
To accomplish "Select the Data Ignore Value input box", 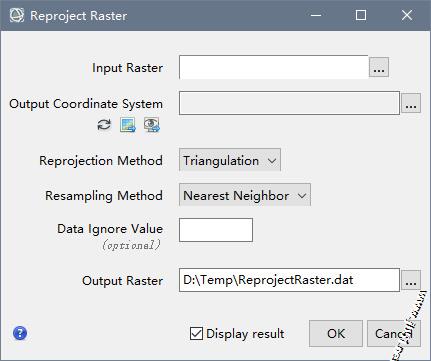I will 216,230.
